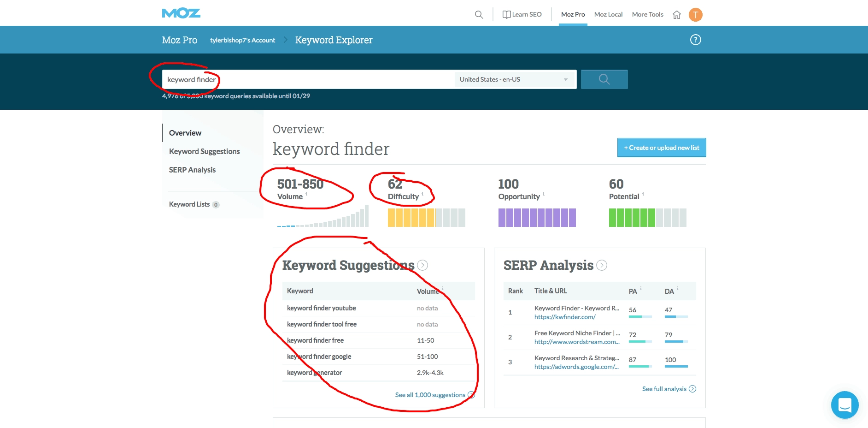Open SERP Analysis in sidebar
868x428 pixels.
[x=192, y=170]
